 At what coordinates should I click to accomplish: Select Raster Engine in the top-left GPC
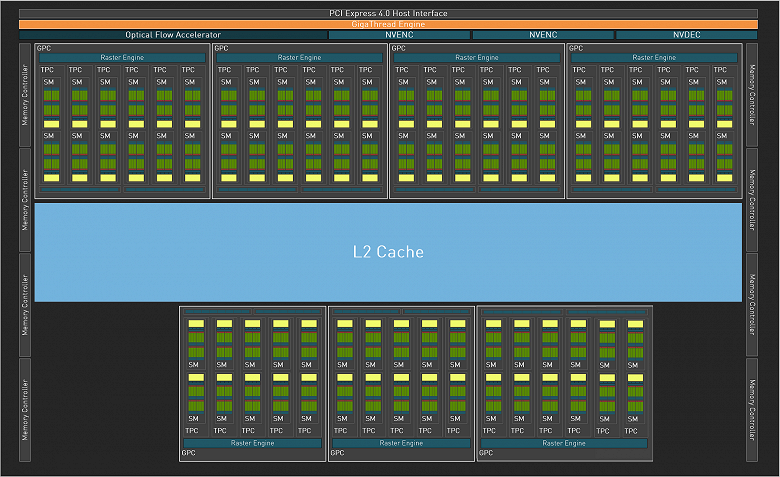point(122,58)
